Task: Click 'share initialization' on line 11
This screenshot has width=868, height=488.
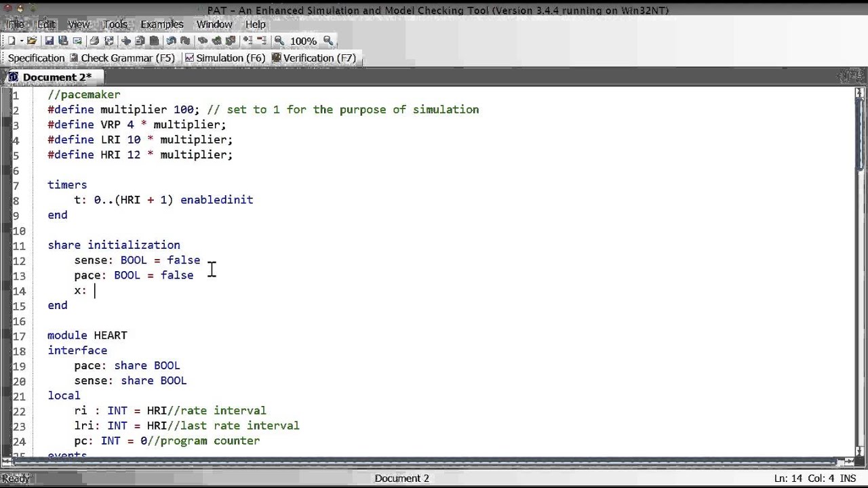Action: 114,245
